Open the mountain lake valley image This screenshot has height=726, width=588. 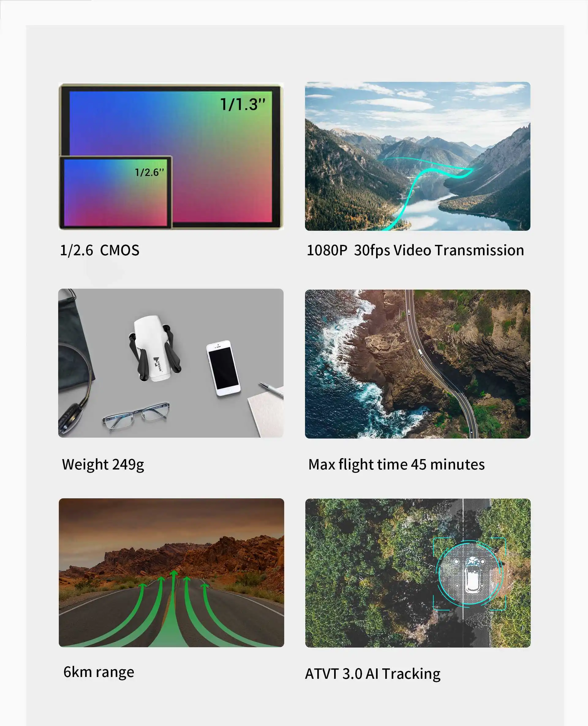(x=417, y=156)
